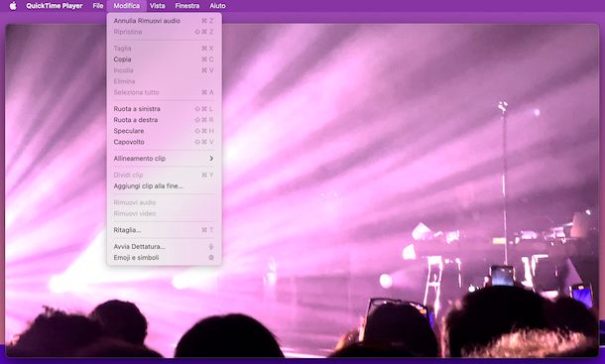This screenshot has height=364, width=605.
Task: Open the Finestra menu
Action: pyautogui.click(x=187, y=6)
